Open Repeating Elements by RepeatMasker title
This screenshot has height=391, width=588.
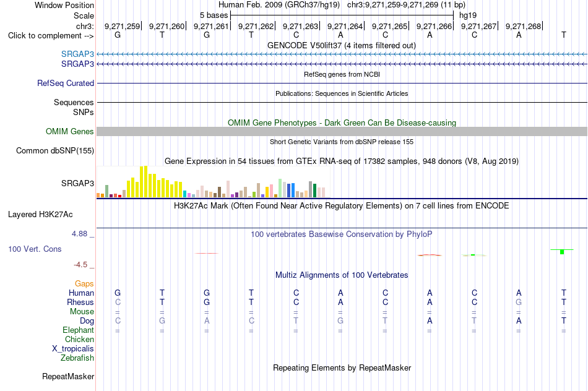click(342, 367)
